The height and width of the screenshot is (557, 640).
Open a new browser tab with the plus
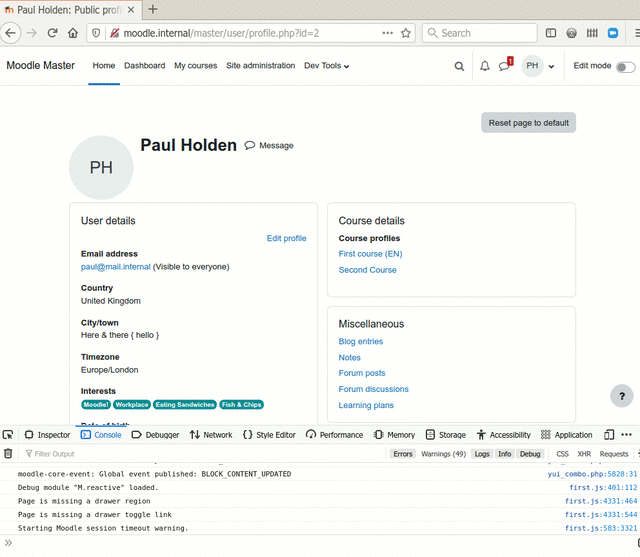[153, 9]
